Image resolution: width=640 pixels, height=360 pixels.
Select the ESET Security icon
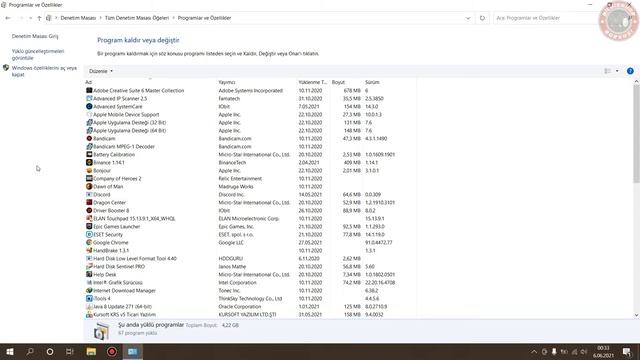click(x=89, y=234)
